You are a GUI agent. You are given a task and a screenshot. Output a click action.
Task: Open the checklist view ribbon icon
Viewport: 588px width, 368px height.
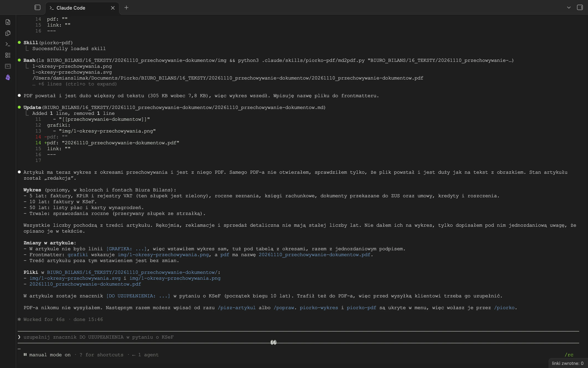(x=8, y=55)
